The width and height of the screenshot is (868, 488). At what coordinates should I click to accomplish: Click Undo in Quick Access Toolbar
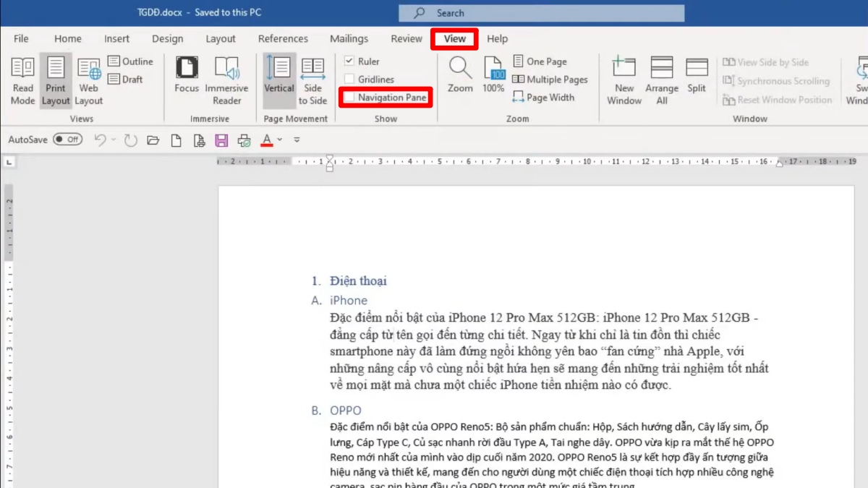(x=101, y=140)
